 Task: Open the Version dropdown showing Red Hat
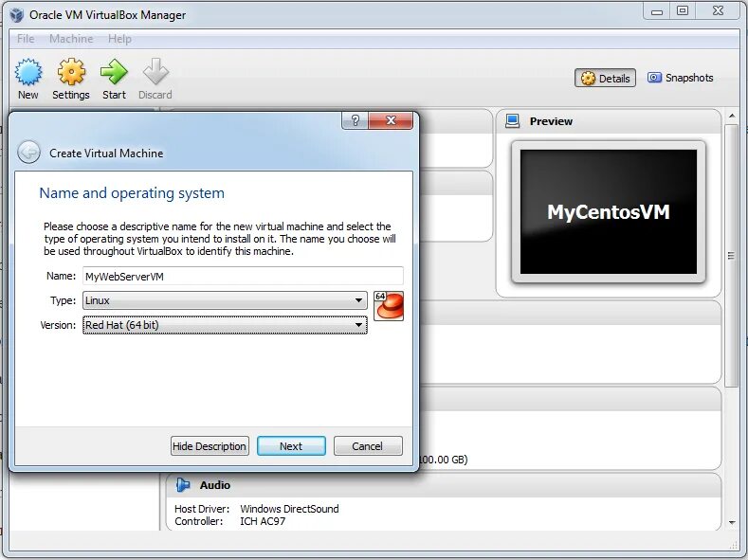pos(226,325)
